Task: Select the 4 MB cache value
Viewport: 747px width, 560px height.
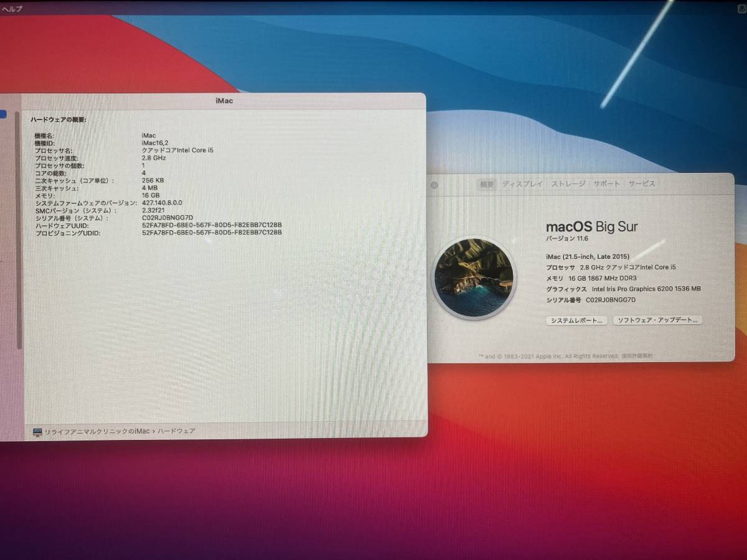Action: pos(150,188)
